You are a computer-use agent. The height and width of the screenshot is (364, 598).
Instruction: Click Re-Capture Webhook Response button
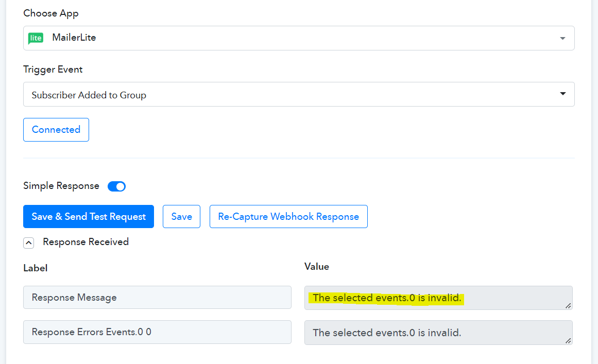288,217
